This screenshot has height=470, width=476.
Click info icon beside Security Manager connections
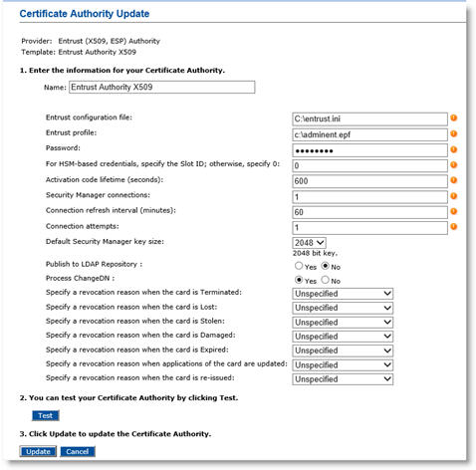click(453, 196)
